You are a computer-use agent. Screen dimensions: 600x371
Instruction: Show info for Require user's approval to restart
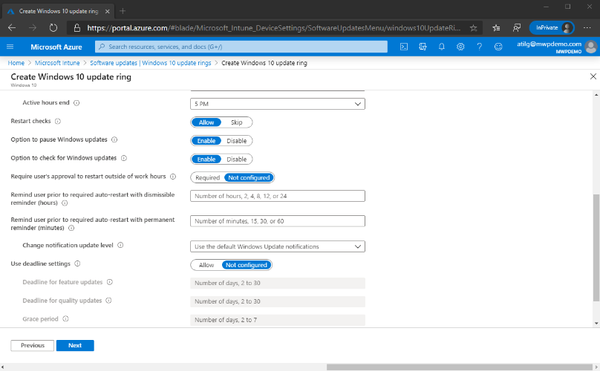pos(173,176)
